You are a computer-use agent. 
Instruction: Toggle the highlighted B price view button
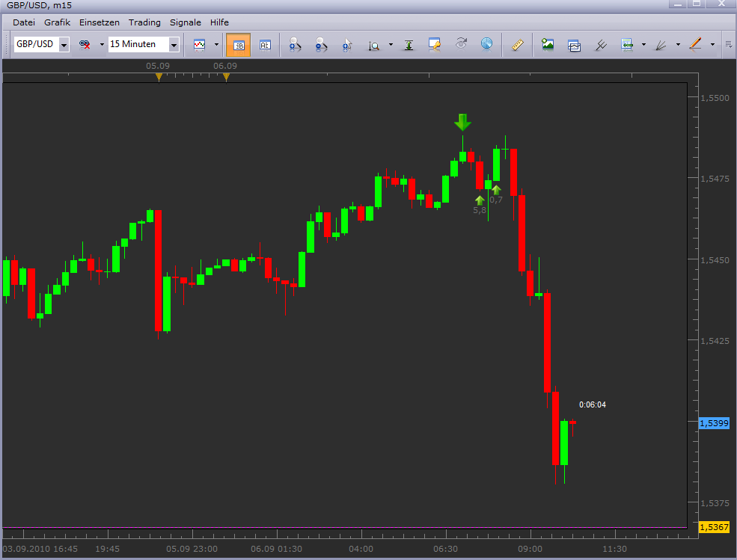coord(238,45)
